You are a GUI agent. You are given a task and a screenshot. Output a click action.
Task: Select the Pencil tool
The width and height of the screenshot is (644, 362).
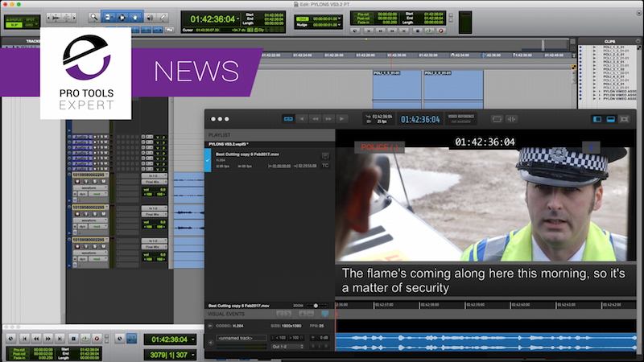[163, 17]
